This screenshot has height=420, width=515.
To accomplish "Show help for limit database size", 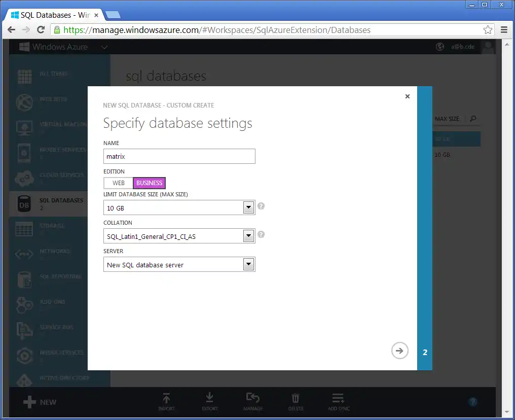I will [x=261, y=206].
